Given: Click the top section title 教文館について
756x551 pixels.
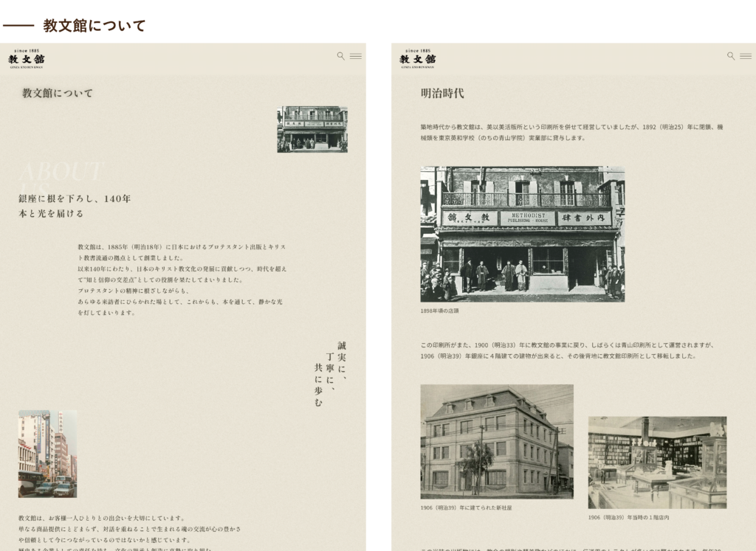Looking at the screenshot, I should (94, 26).
